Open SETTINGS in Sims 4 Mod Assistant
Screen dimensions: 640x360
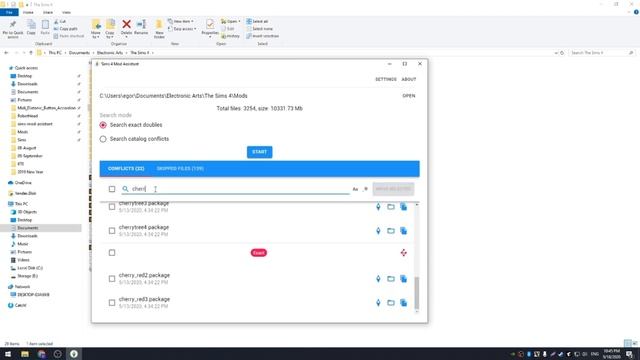point(386,79)
